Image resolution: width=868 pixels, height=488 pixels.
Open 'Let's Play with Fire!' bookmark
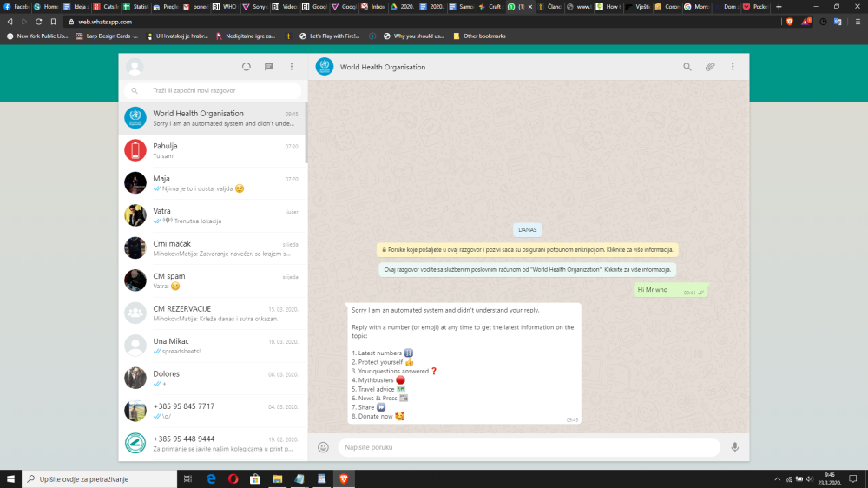click(x=329, y=36)
